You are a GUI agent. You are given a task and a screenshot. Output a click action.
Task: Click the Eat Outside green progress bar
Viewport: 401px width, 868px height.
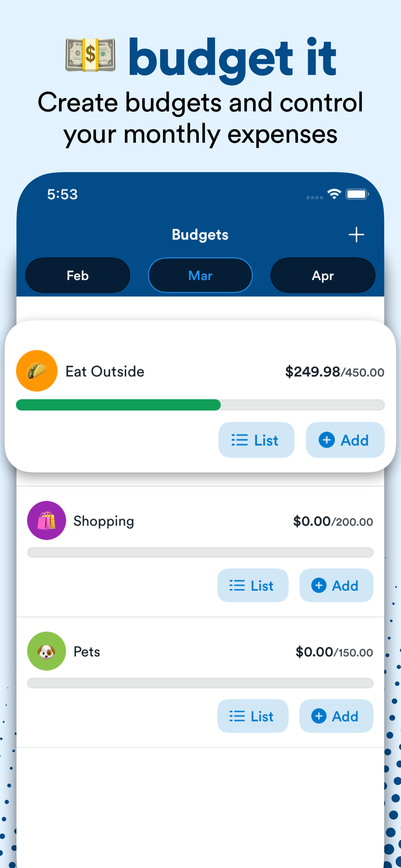(x=200, y=405)
